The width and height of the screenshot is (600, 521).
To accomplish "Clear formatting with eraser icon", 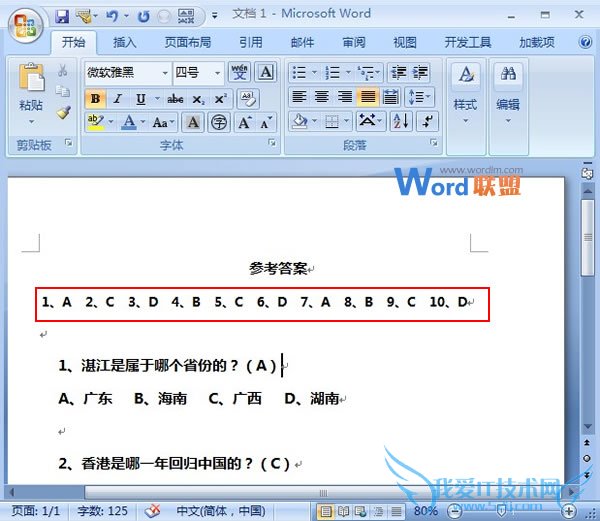I will (x=248, y=99).
